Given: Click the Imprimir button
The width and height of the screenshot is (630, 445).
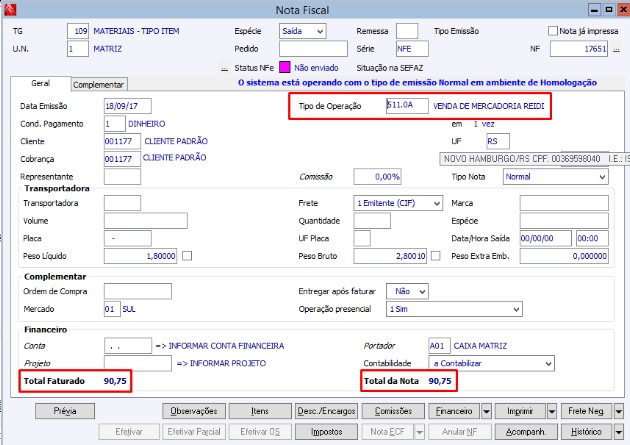Looking at the screenshot, I should click(x=520, y=411).
